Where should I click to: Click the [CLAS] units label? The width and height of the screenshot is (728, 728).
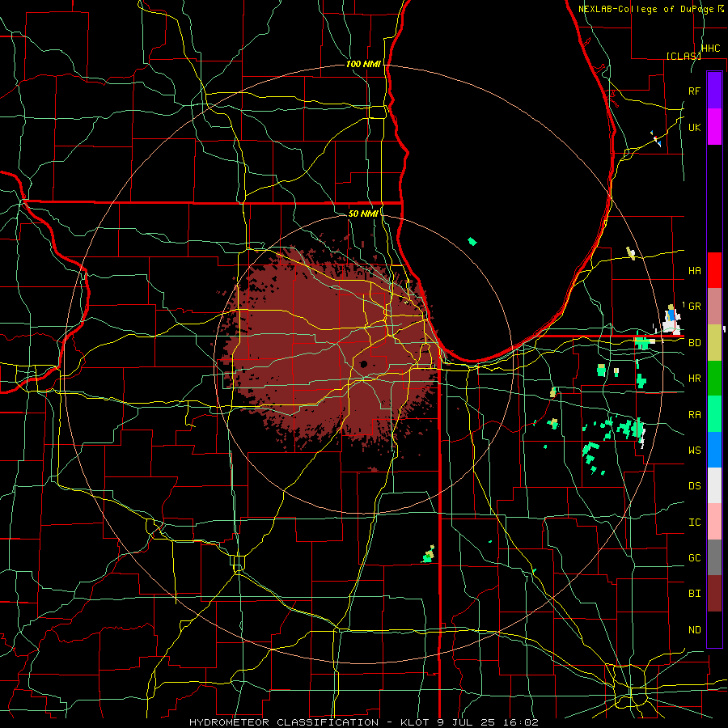pos(684,56)
